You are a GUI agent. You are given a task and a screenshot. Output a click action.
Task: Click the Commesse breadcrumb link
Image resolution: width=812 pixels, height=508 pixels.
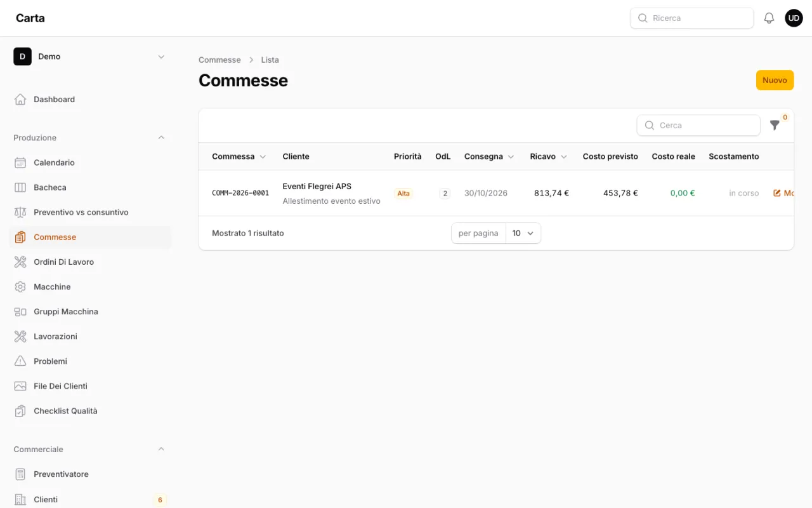pos(219,60)
